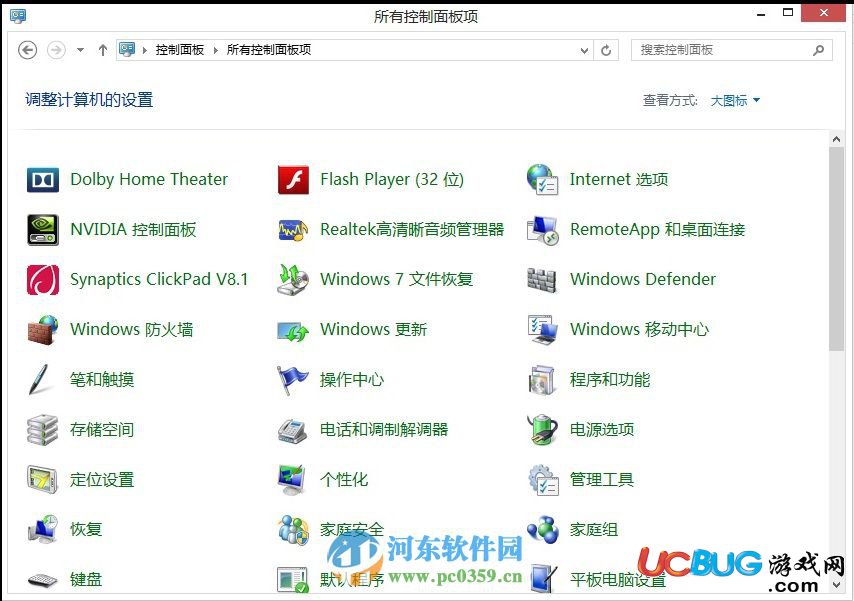The width and height of the screenshot is (854, 601).
Task: Go up one level with up arrow
Action: [x=102, y=50]
